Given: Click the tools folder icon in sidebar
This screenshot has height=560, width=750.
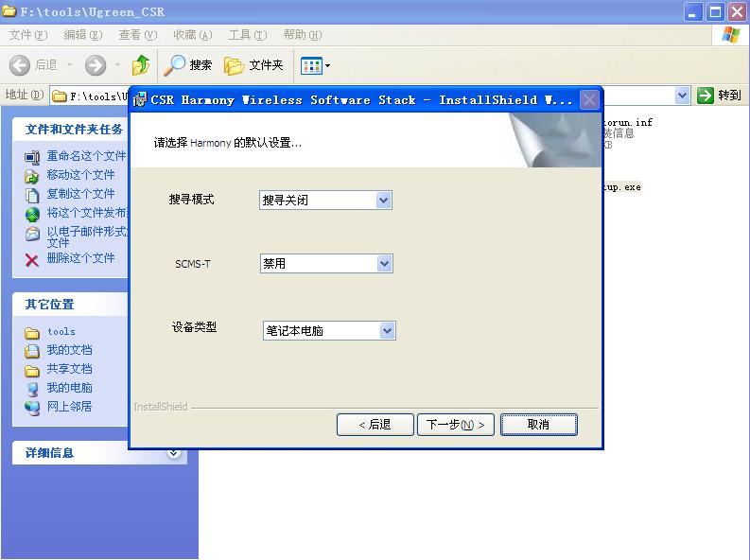Looking at the screenshot, I should tap(32, 333).
